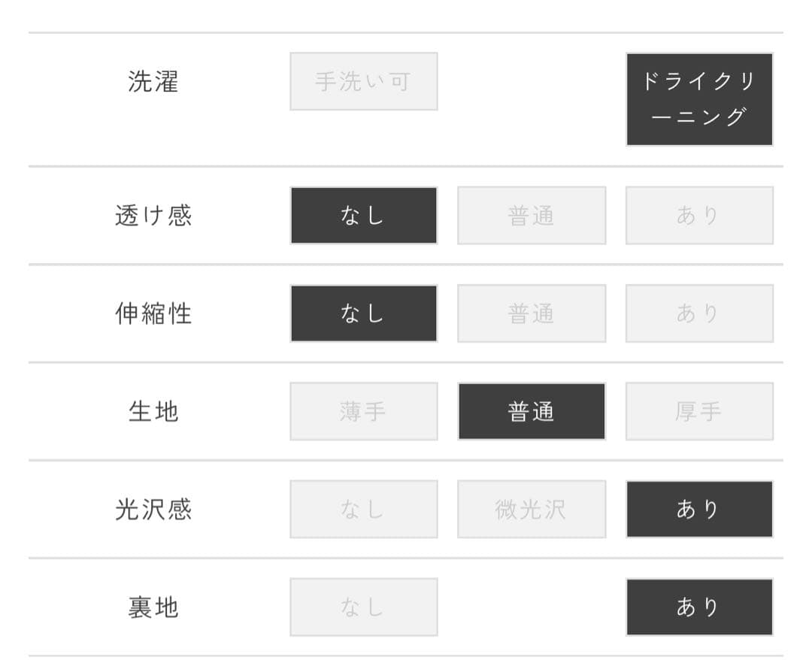Screen dimensions: 812x660
Task: Click the ドライクリーニング option
Action: click(699, 99)
